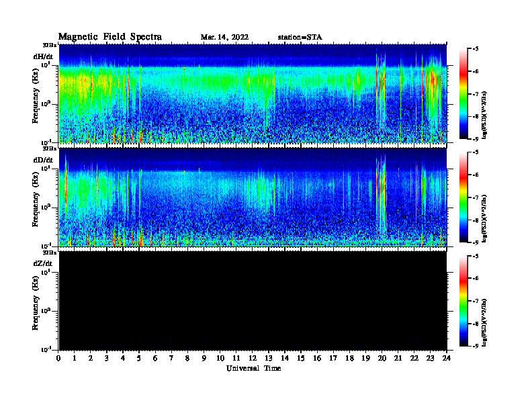Click hour tick label 6 on time axis
The height and width of the screenshot is (411, 532).
[x=155, y=358]
